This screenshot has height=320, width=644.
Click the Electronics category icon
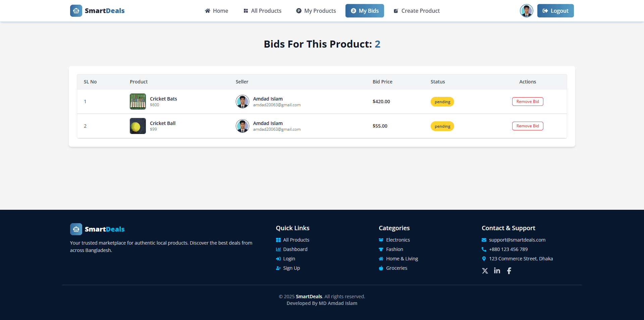point(381,240)
